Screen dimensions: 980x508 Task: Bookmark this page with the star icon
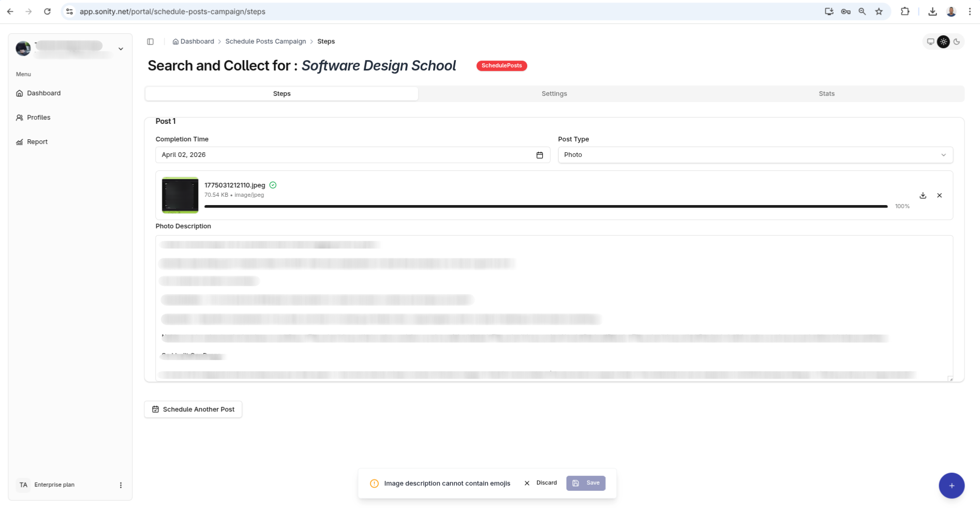(x=879, y=11)
